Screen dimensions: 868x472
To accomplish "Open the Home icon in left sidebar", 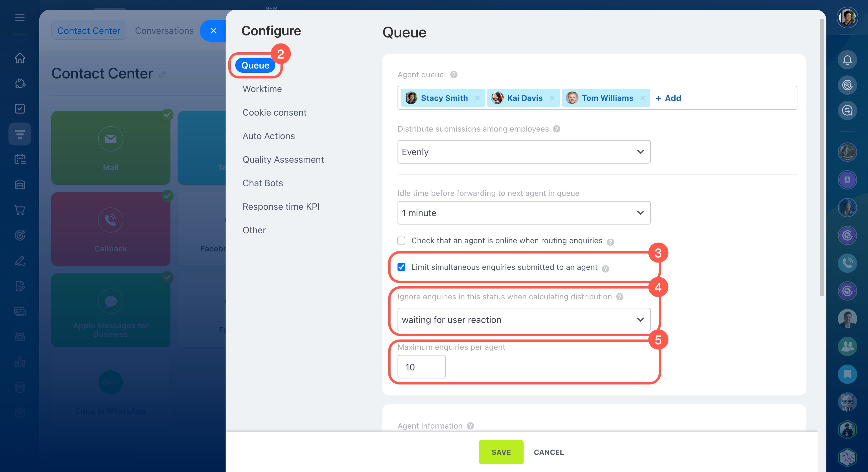I will (20, 58).
